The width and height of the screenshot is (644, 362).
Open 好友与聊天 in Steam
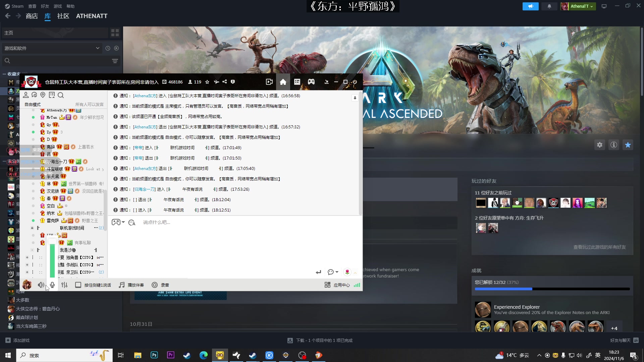[x=624, y=340]
